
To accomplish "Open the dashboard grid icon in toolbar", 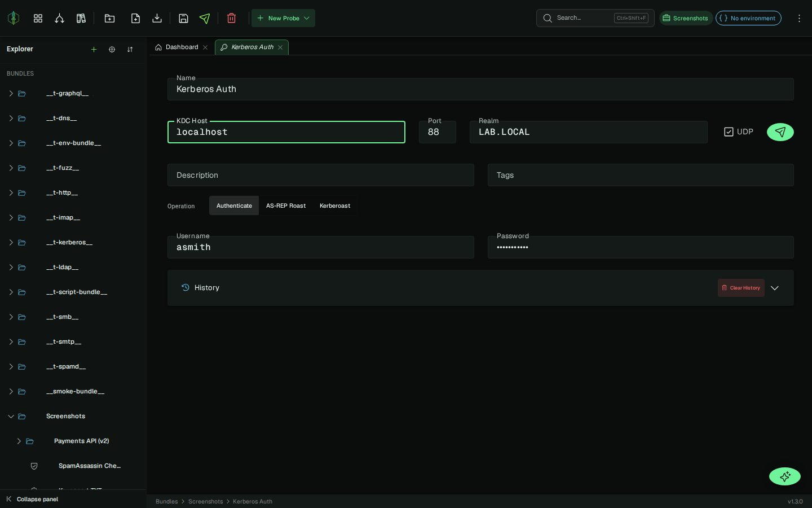I will click(38, 18).
